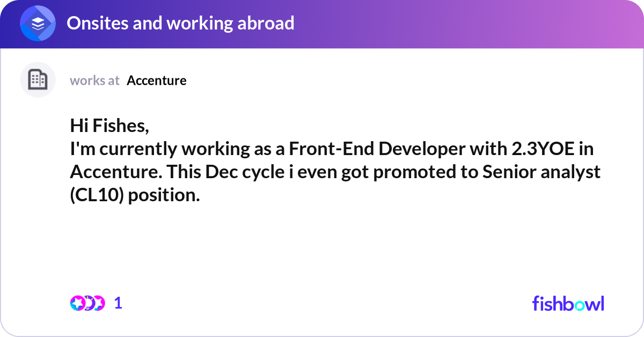Screen dimensions: 644x337
Task: Click the purple gradient header bar
Action: [322, 24]
